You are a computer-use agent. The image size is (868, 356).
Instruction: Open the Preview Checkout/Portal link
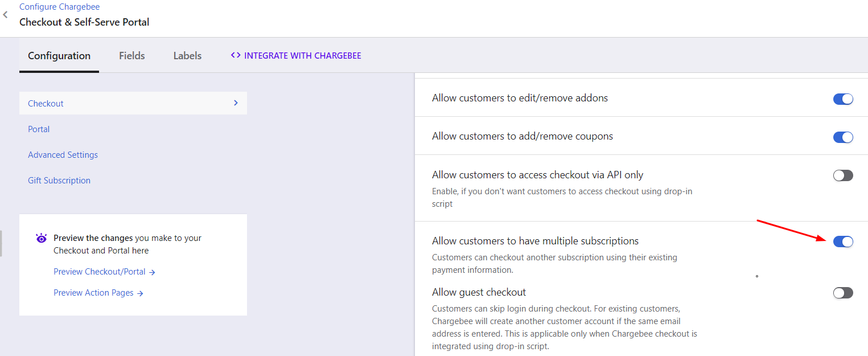point(99,272)
